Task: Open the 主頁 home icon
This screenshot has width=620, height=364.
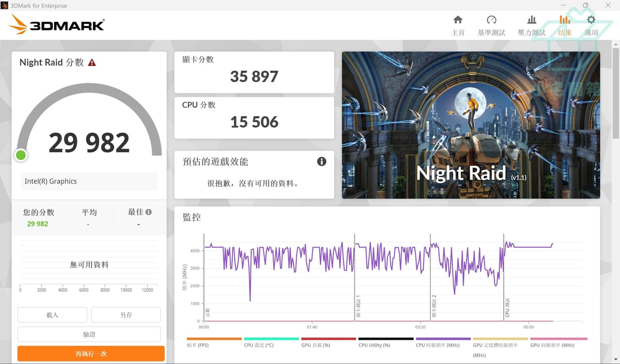Action: pos(458,20)
